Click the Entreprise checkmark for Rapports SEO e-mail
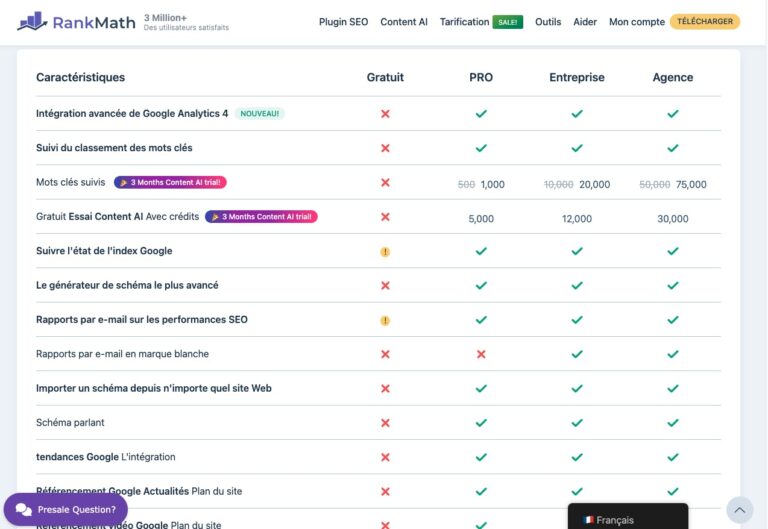 point(577,320)
